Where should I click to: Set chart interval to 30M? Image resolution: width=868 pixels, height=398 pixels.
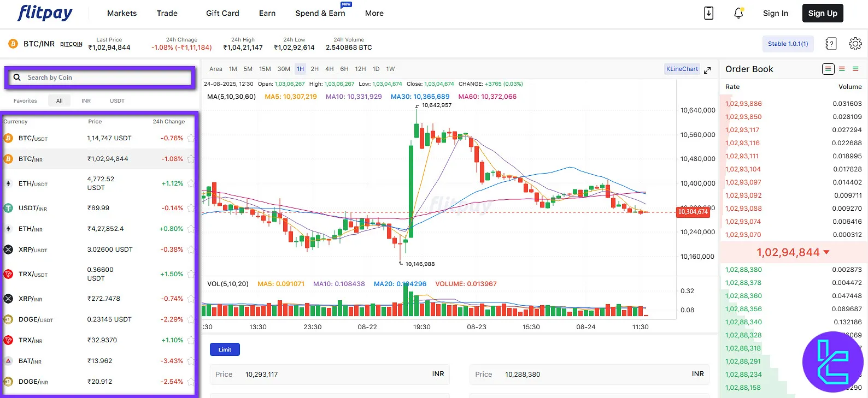pyautogui.click(x=284, y=69)
